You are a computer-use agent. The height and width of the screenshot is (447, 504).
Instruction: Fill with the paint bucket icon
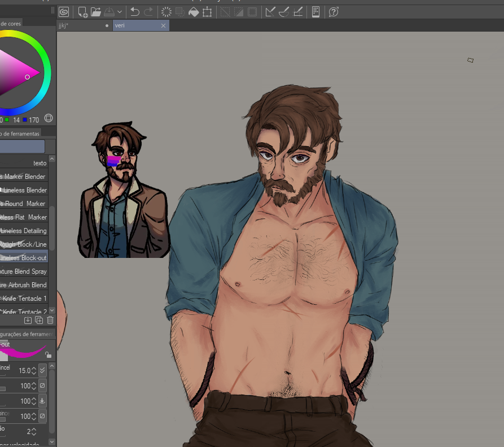coord(194,12)
